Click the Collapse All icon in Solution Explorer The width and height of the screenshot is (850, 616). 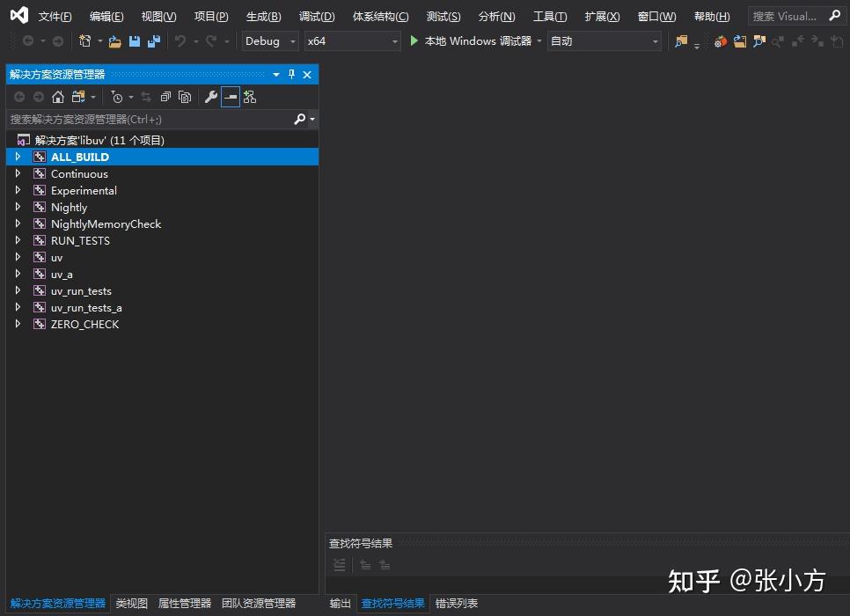tap(165, 97)
